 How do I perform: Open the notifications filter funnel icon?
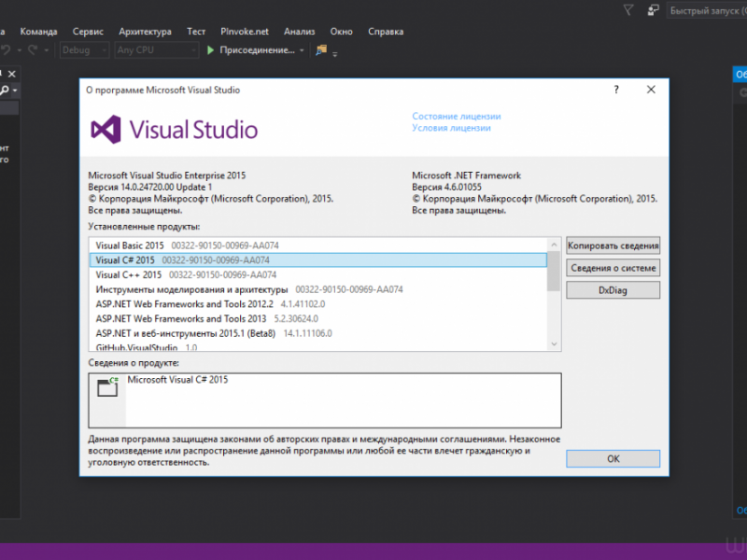(628, 10)
